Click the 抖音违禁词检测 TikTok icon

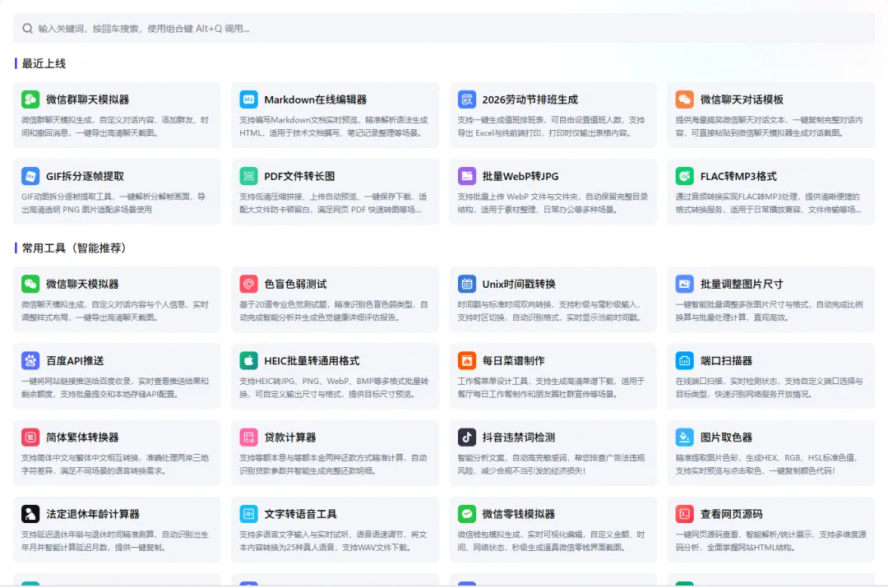click(x=467, y=438)
